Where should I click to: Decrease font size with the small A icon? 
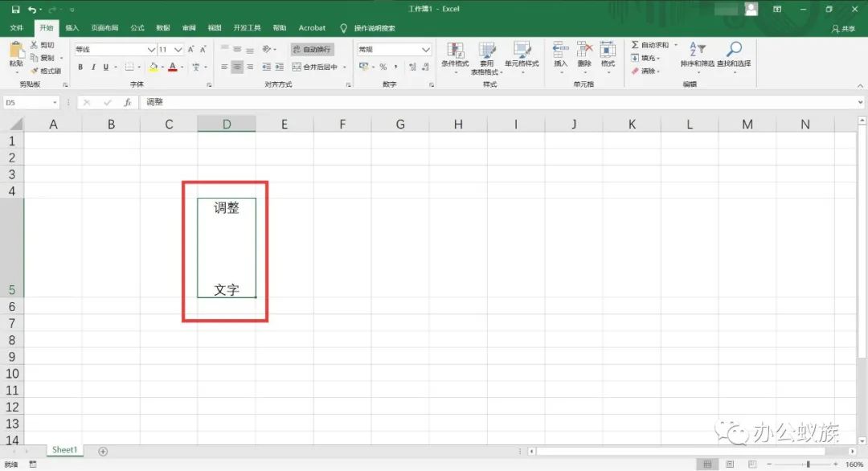[203, 49]
